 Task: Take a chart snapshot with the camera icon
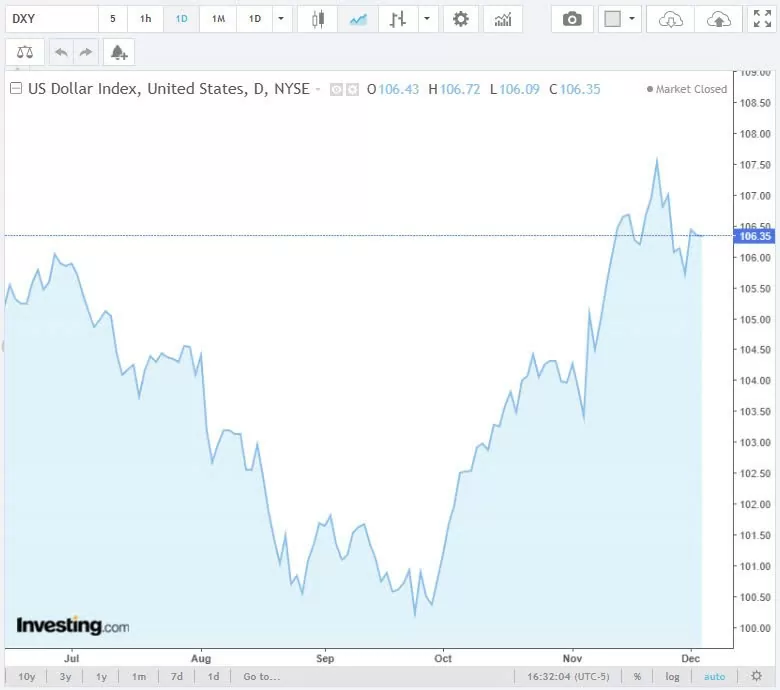click(572, 19)
